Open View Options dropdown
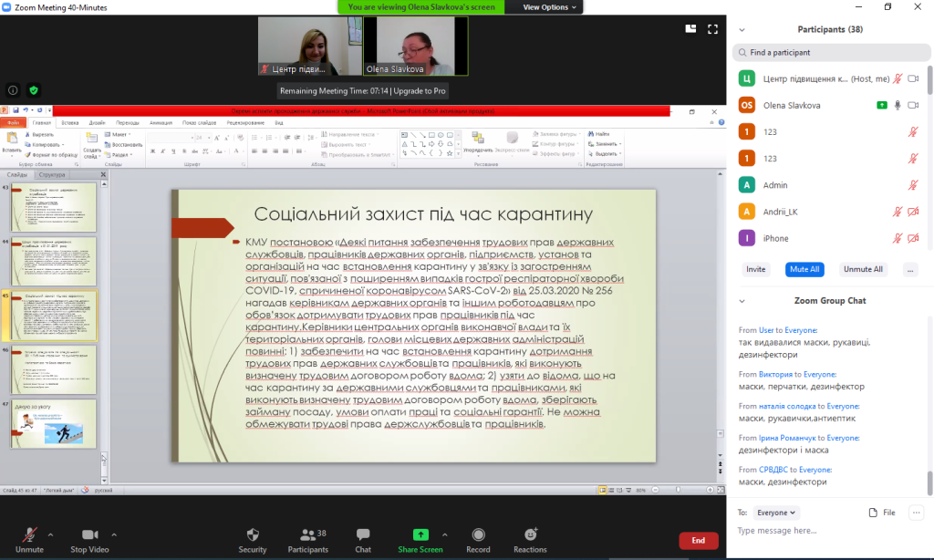 550,6
